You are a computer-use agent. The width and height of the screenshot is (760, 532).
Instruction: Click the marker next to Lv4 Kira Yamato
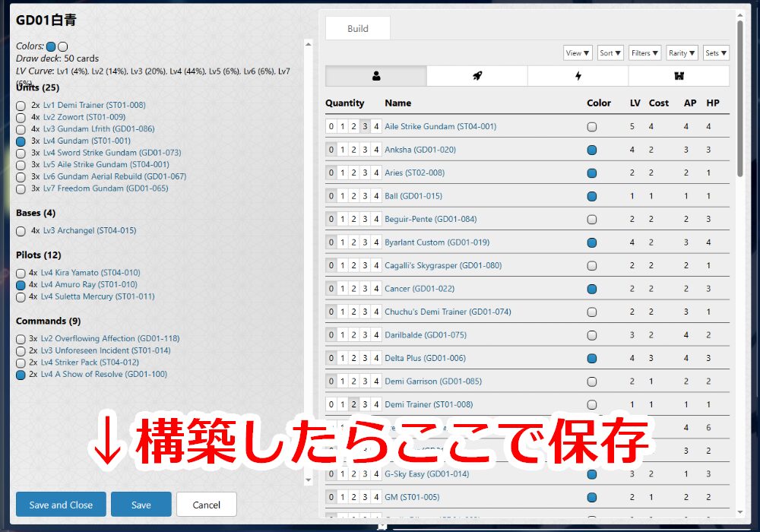[21, 274]
